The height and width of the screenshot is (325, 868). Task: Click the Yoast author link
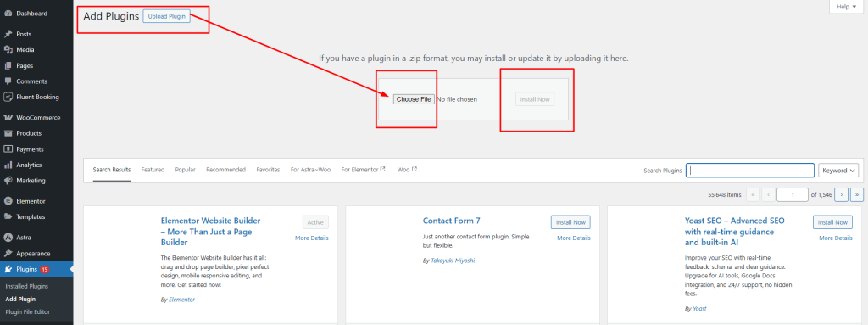point(699,308)
